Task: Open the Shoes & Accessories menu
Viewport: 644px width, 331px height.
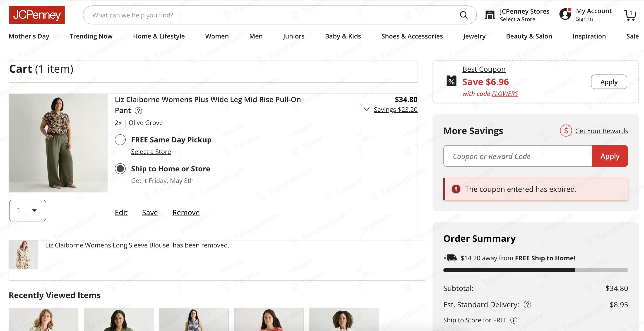Action: click(x=412, y=36)
